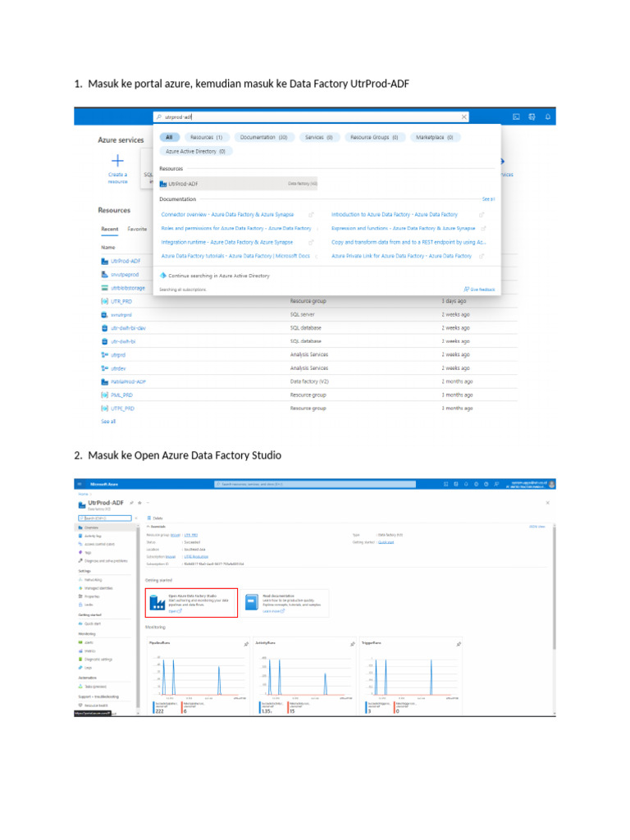Open the Help question mark icon in header
Image resolution: width=630 pixels, height=840 pixels.
(x=486, y=484)
